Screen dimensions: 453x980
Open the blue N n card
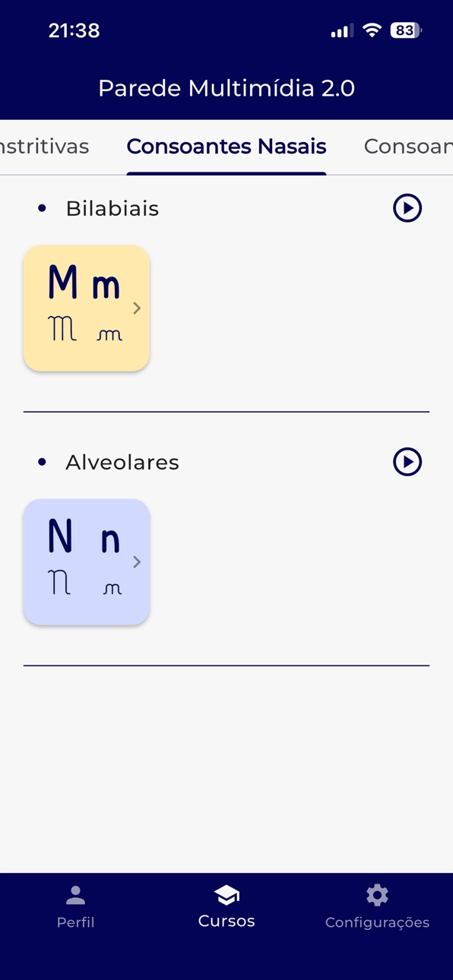tap(87, 562)
